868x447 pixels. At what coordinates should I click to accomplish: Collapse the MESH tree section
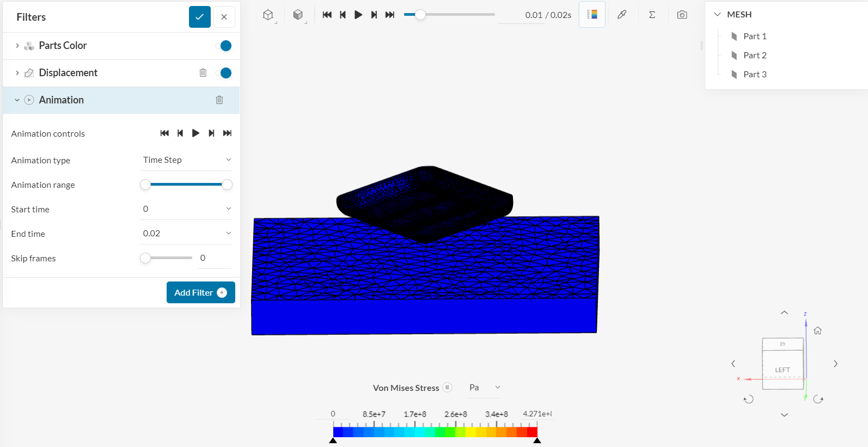point(717,15)
